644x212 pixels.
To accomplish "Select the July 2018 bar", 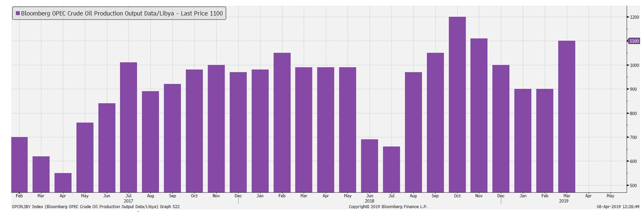I will pos(391,169).
